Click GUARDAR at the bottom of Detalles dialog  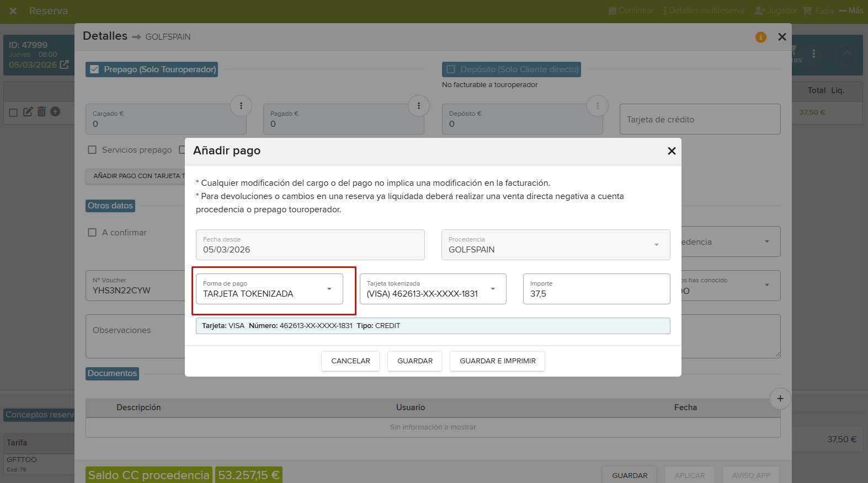(630, 475)
